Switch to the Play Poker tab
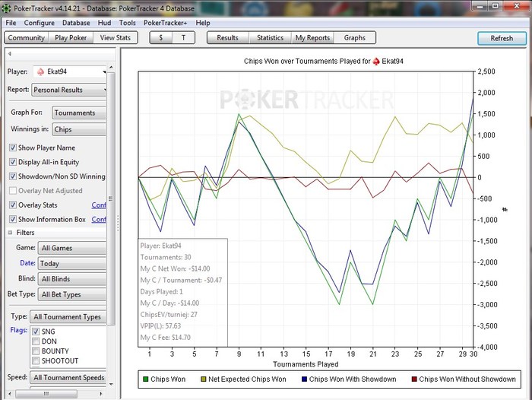The height and width of the screenshot is (400, 532). (x=71, y=38)
